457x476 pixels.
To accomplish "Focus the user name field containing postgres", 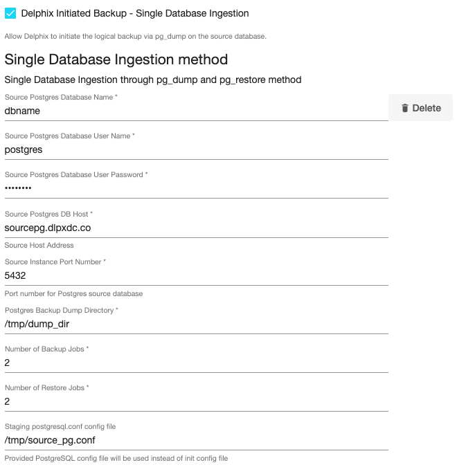I will click(x=196, y=149).
